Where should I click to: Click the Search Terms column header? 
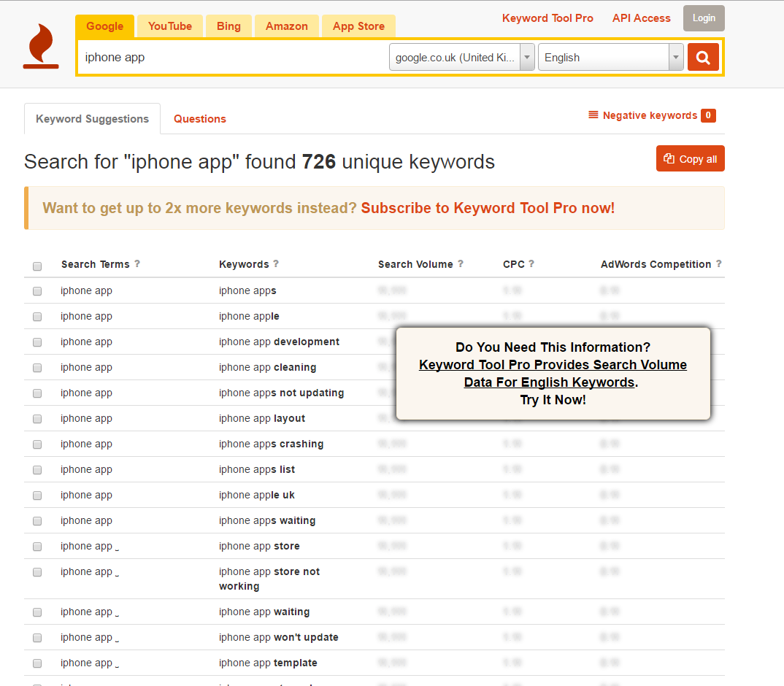click(95, 264)
